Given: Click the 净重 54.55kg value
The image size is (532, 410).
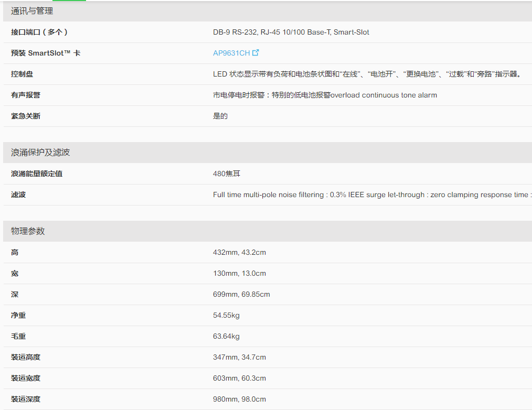Looking at the screenshot, I should [226, 315].
